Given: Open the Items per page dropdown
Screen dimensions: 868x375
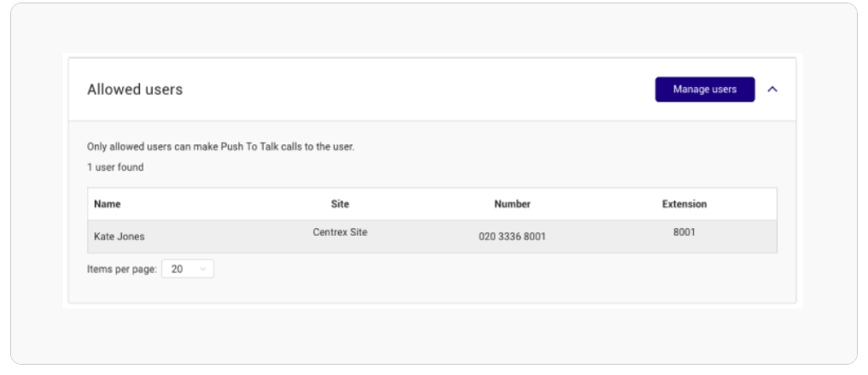Looking at the screenshot, I should click(x=188, y=269).
